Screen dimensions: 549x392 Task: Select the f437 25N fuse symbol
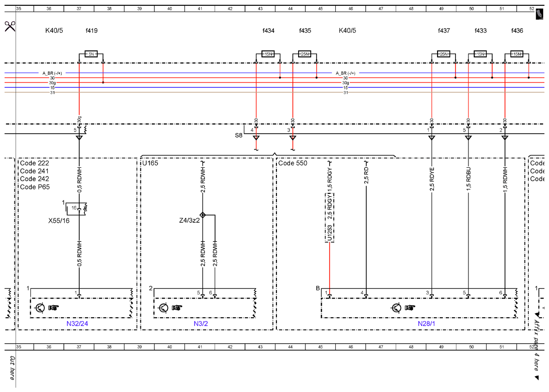444,54
